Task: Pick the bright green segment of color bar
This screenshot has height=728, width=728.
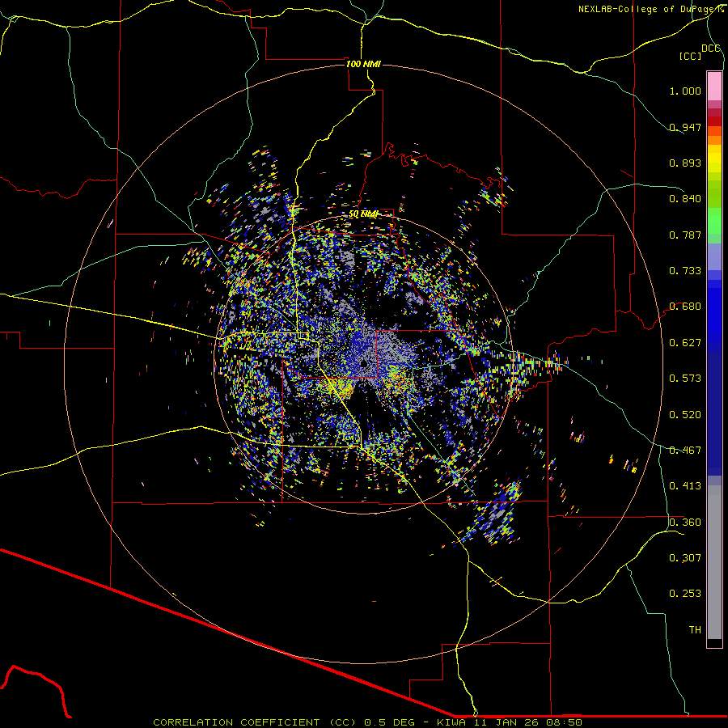Action: click(x=714, y=221)
